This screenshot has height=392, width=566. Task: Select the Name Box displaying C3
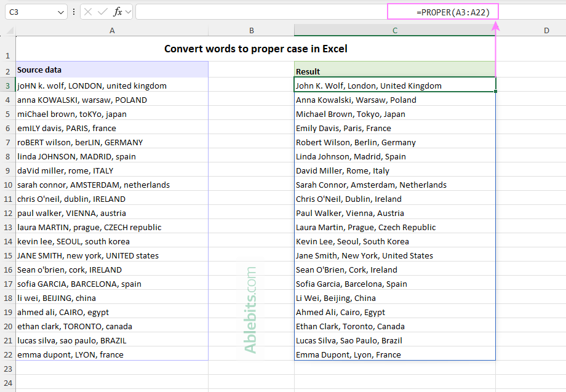pos(34,12)
